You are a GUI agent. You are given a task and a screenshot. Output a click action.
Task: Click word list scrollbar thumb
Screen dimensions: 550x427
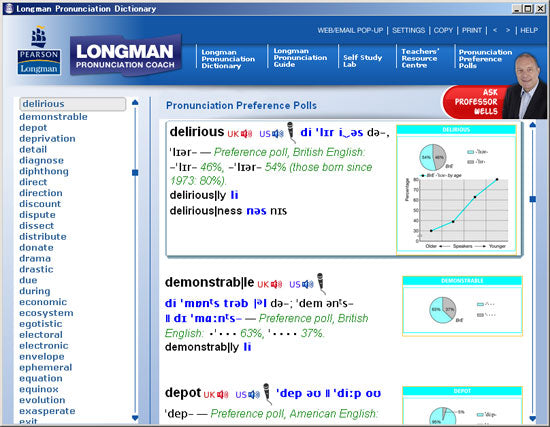(135, 173)
